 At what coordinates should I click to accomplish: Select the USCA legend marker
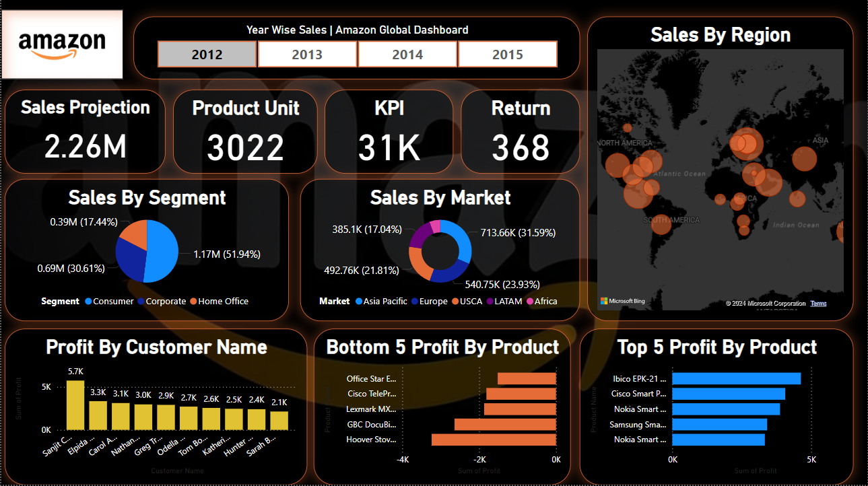coord(455,302)
